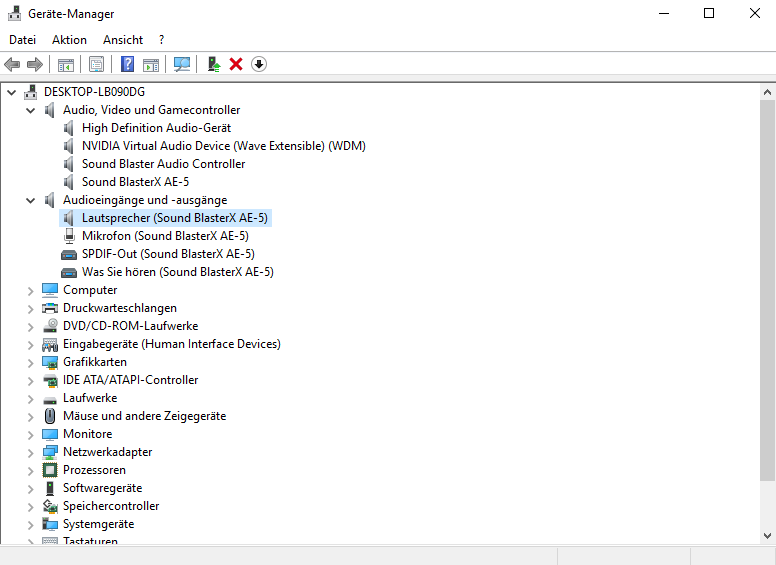Click the vertical scrollbar up arrow
Viewport: 776px width, 565px height.
(767, 92)
